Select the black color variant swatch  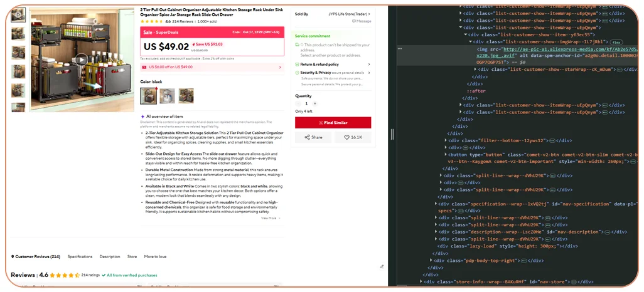tap(148, 96)
